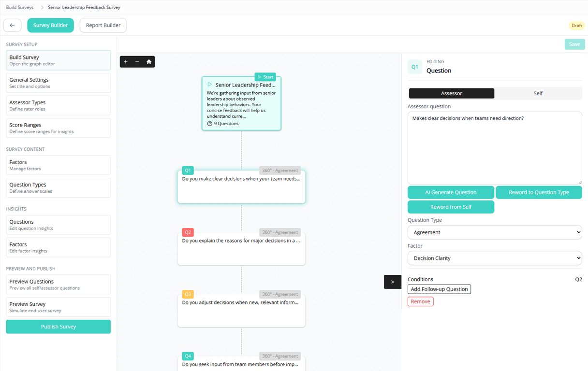Select the Q2 red badge node
588x371 pixels.
pyautogui.click(x=188, y=232)
